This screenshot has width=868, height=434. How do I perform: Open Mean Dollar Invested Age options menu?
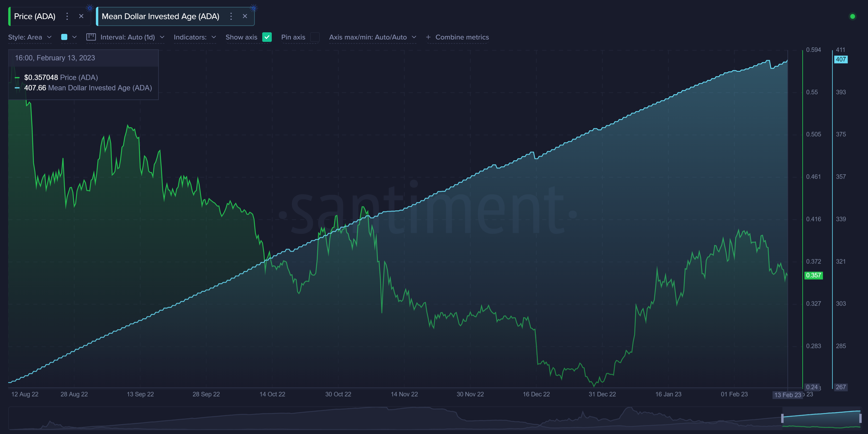click(x=231, y=16)
